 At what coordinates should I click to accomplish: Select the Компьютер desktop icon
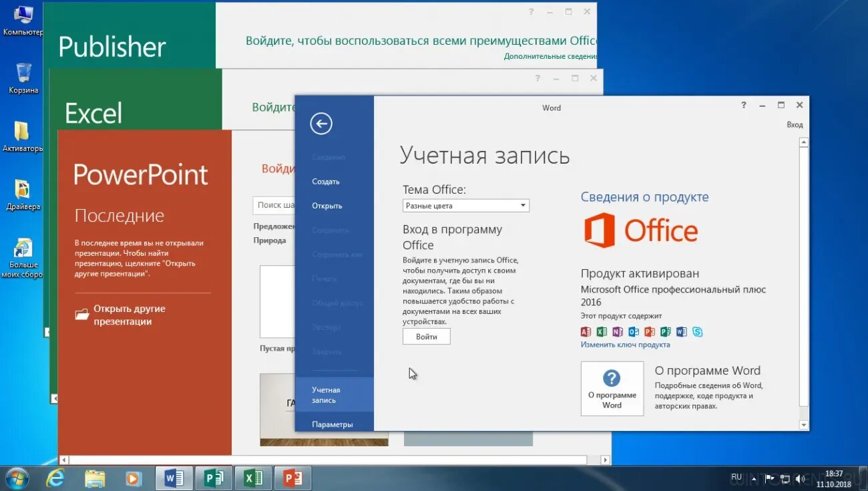[x=23, y=20]
